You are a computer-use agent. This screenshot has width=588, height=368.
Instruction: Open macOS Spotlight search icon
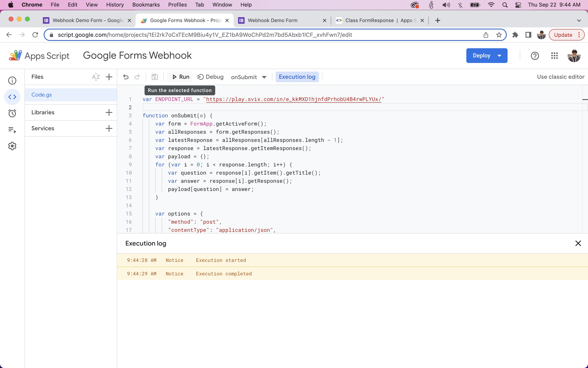505,5
